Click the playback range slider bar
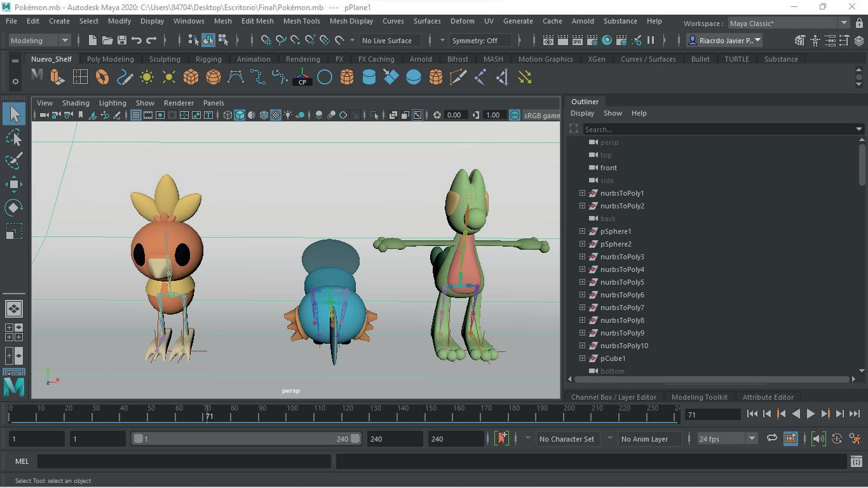This screenshot has width=868, height=488. pyautogui.click(x=246, y=438)
